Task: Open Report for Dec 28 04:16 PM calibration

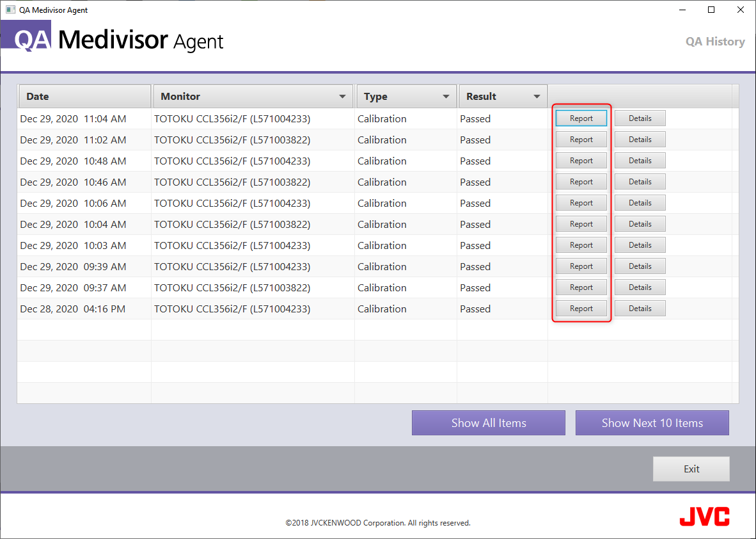Action: (581, 309)
